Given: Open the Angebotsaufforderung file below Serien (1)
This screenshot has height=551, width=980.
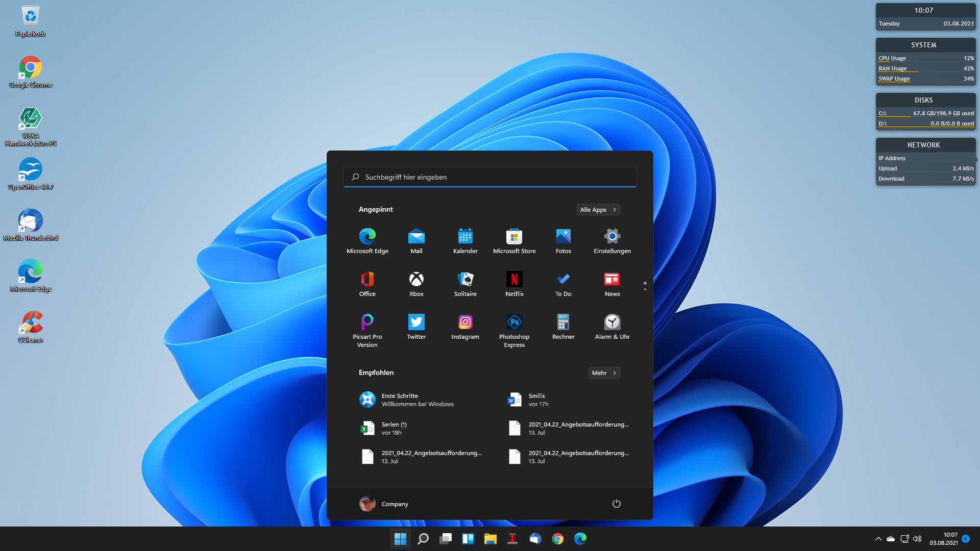Looking at the screenshot, I should 421,457.
